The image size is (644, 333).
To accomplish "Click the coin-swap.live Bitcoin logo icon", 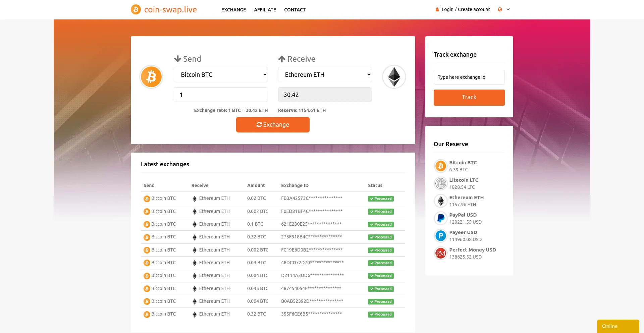I will click(136, 9).
